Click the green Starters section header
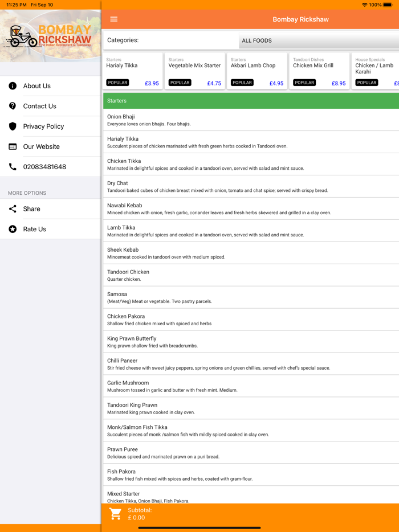This screenshot has height=532, width=399. tap(251, 101)
